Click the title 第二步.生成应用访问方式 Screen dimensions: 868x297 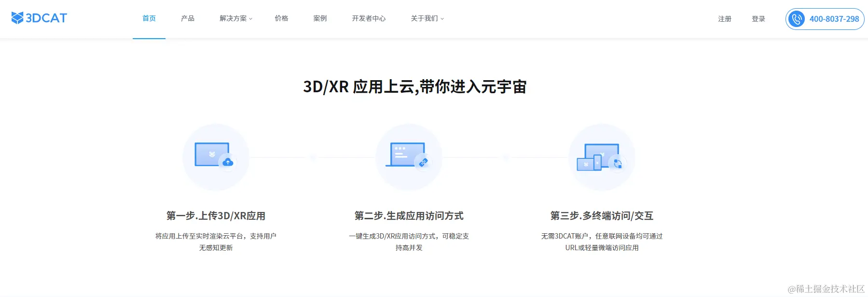409,216
